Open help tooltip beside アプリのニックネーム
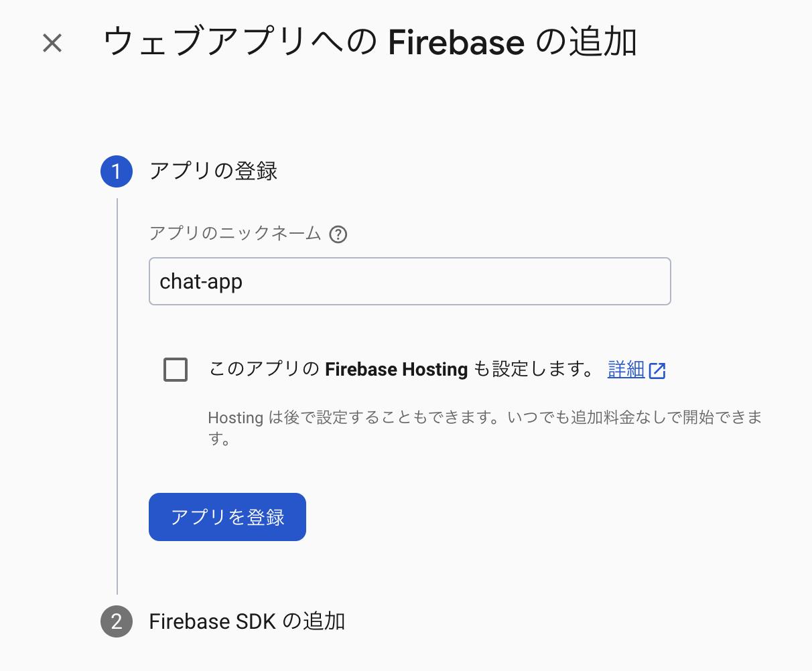The image size is (812, 671). tap(338, 234)
